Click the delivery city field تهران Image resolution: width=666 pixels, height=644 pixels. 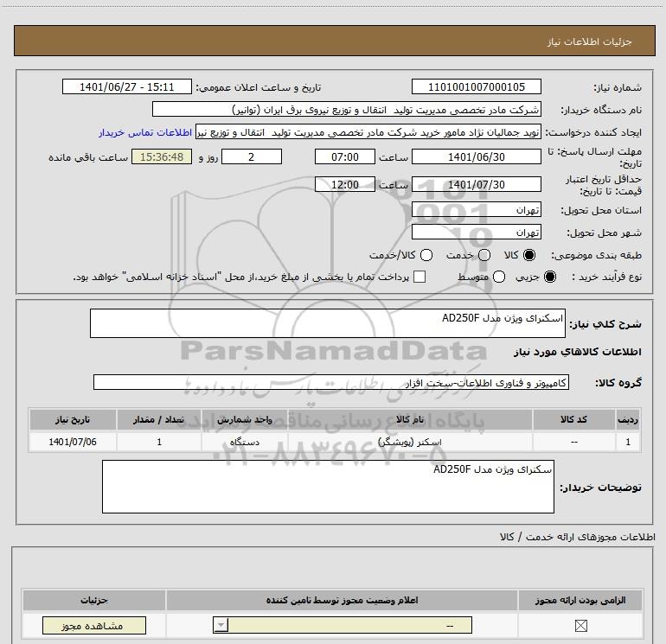[x=476, y=233]
